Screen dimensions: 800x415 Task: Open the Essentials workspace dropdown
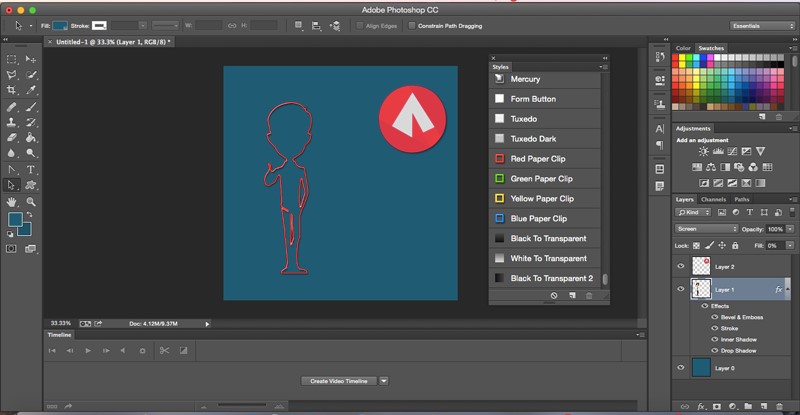pos(762,26)
